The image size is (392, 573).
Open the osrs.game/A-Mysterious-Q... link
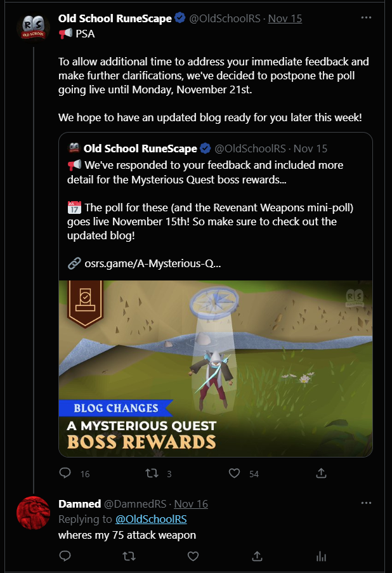pos(152,263)
